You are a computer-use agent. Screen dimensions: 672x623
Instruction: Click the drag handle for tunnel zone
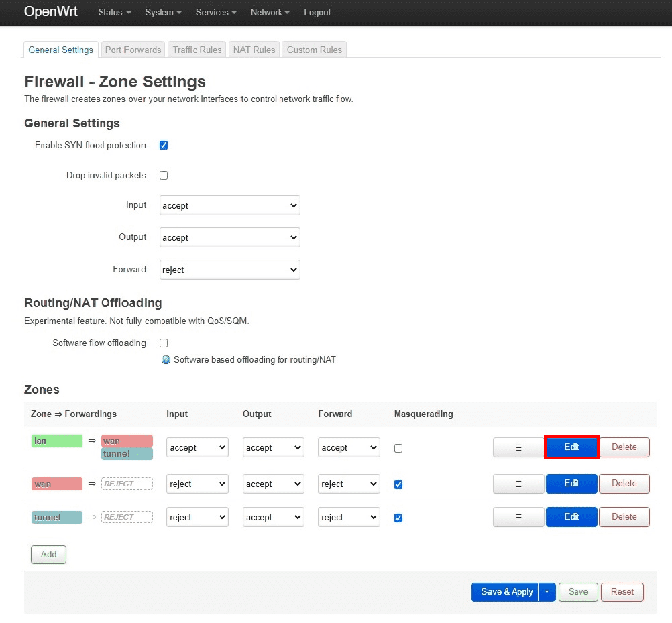(x=518, y=517)
